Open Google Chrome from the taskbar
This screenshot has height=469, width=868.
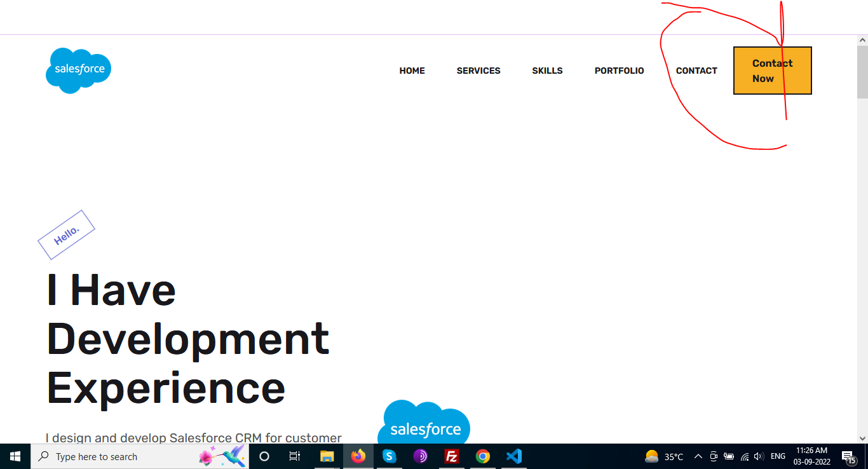tap(483, 456)
